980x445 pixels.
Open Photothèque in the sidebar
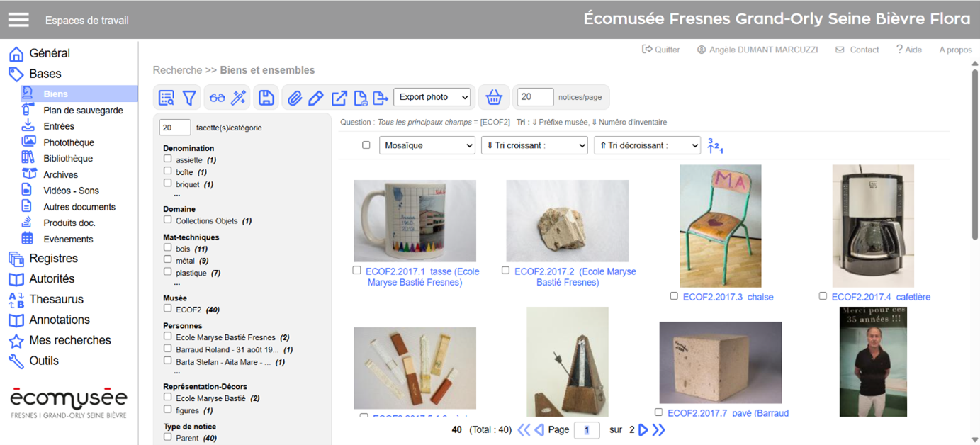[68, 142]
